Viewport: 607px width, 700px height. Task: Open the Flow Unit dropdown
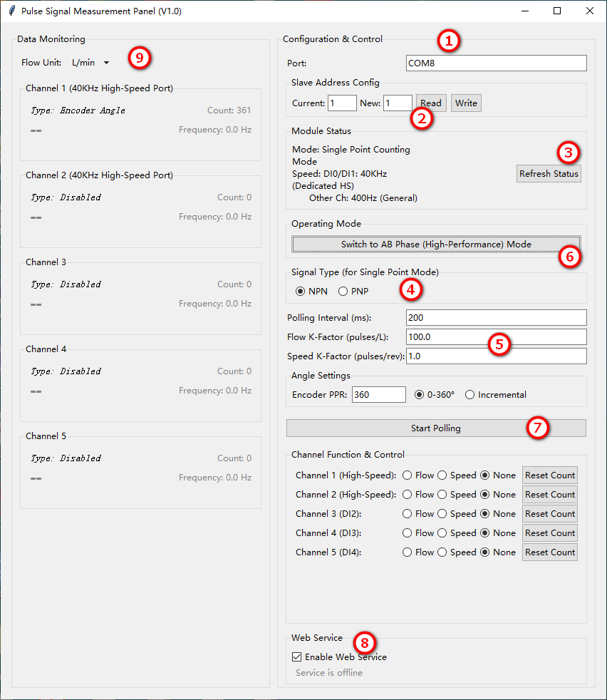[x=90, y=62]
